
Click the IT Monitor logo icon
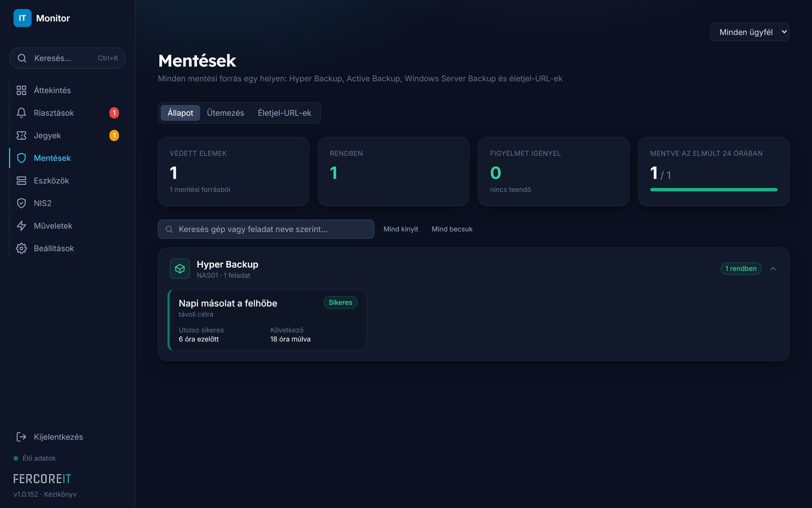pyautogui.click(x=22, y=18)
